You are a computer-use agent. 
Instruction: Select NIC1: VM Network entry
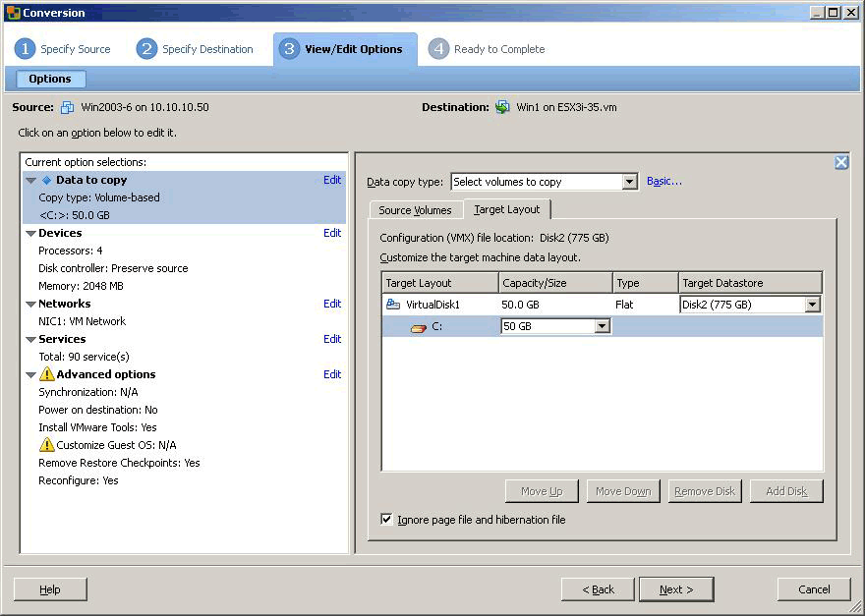pos(83,321)
